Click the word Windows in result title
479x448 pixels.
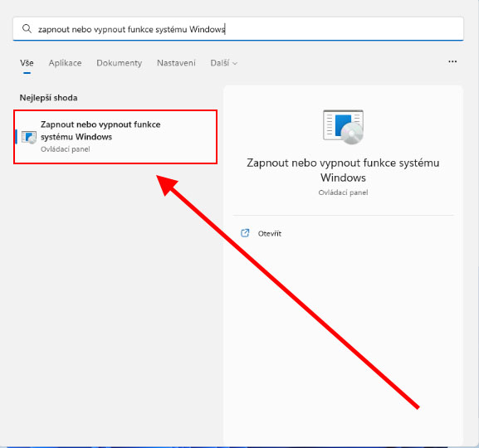click(x=94, y=137)
